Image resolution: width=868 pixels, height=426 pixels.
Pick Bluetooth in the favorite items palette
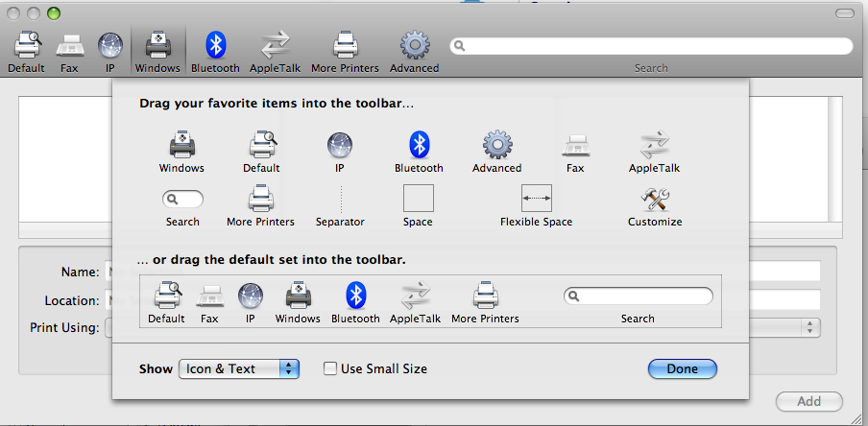419,146
